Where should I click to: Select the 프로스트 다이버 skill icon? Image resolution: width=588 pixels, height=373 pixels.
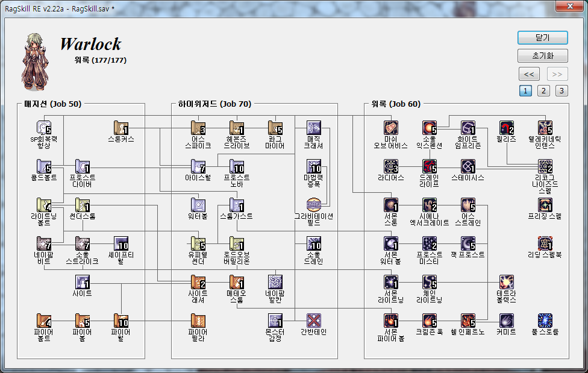click(83, 166)
